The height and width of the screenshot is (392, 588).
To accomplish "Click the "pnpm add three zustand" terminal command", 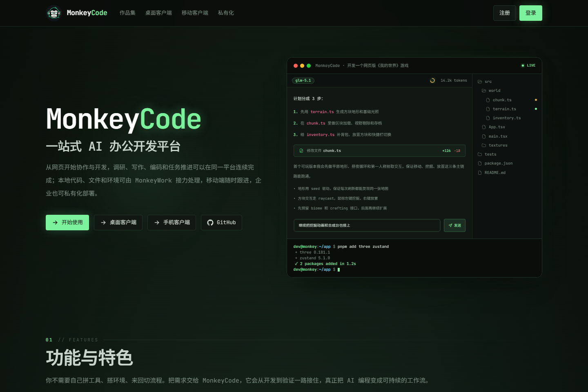I will 363,247.
